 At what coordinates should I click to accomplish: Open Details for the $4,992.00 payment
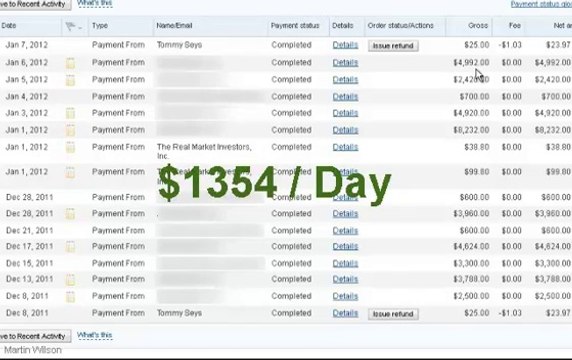[x=345, y=63]
